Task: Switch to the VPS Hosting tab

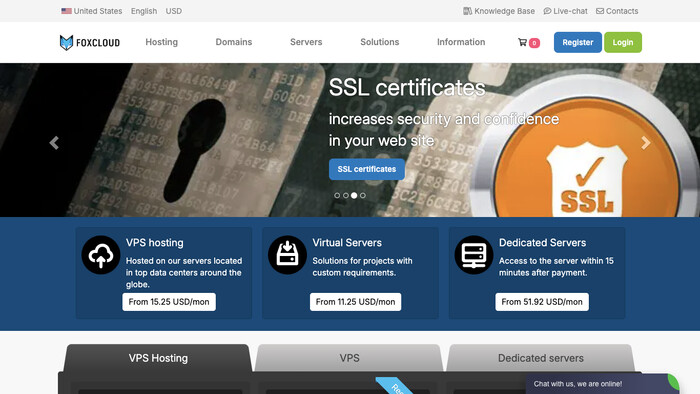Action: [x=158, y=358]
